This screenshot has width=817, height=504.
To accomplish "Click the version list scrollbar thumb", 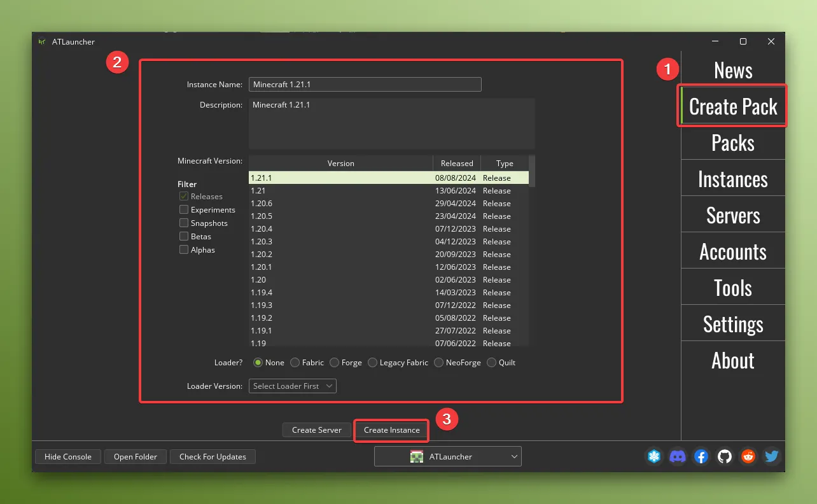I will pos(532,171).
